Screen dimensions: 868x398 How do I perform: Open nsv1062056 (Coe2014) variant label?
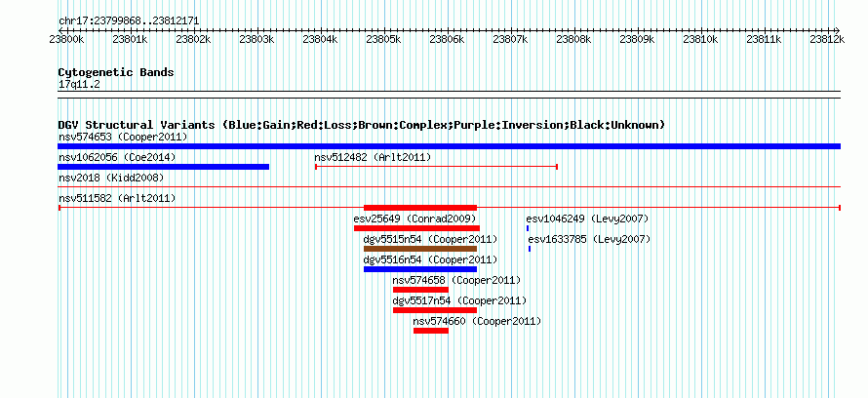[117, 157]
